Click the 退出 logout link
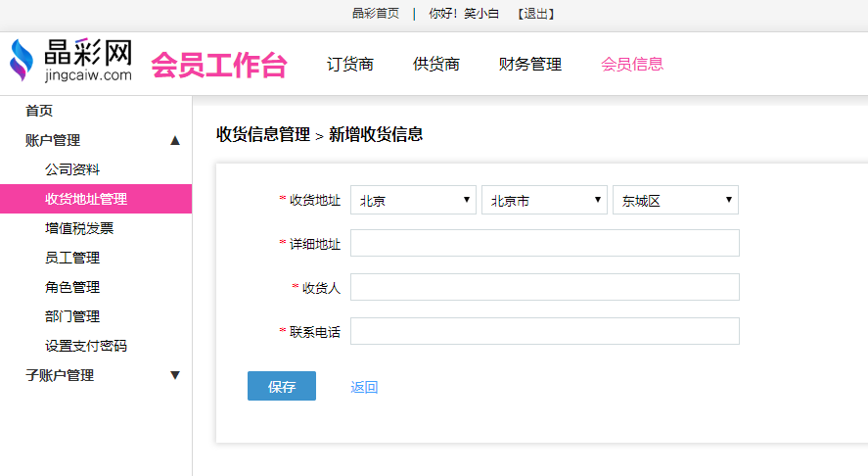 [536, 14]
